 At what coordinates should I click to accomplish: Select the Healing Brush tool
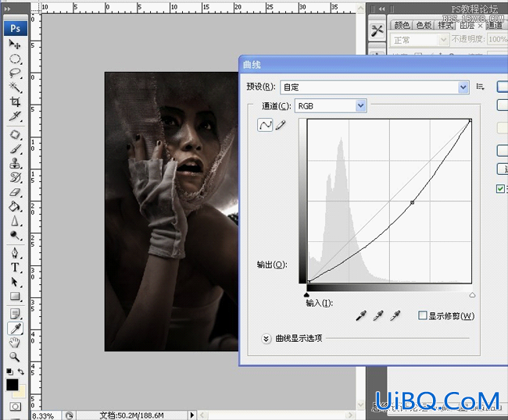point(15,134)
